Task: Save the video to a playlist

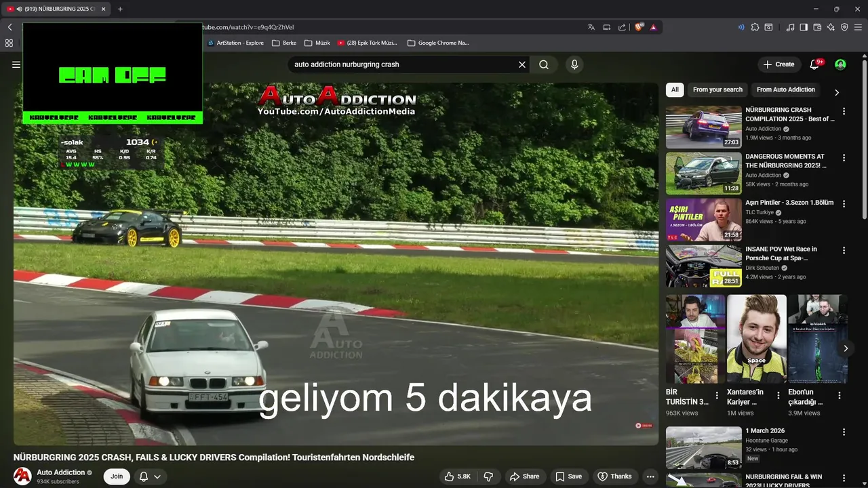Action: click(569, 476)
